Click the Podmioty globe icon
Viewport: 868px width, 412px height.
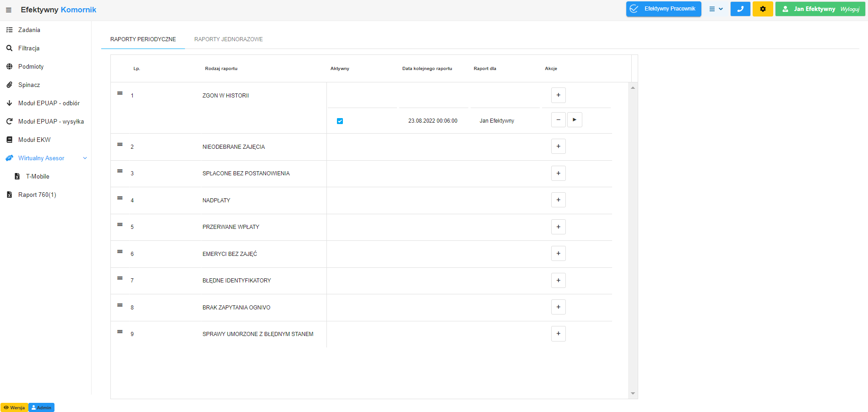[x=9, y=66]
